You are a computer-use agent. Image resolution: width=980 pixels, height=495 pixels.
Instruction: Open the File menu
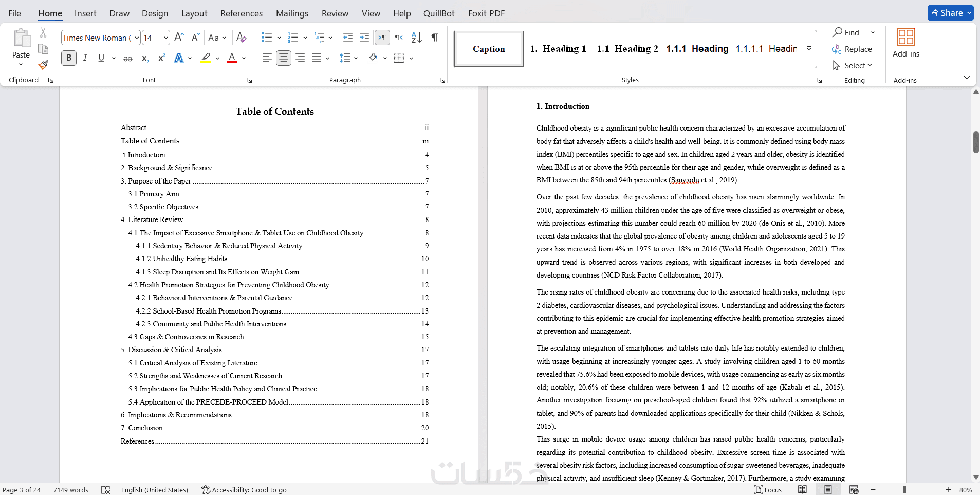click(14, 13)
